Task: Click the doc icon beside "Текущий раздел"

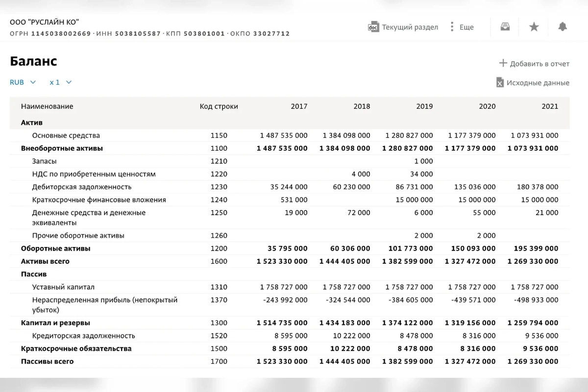Action: point(373,27)
